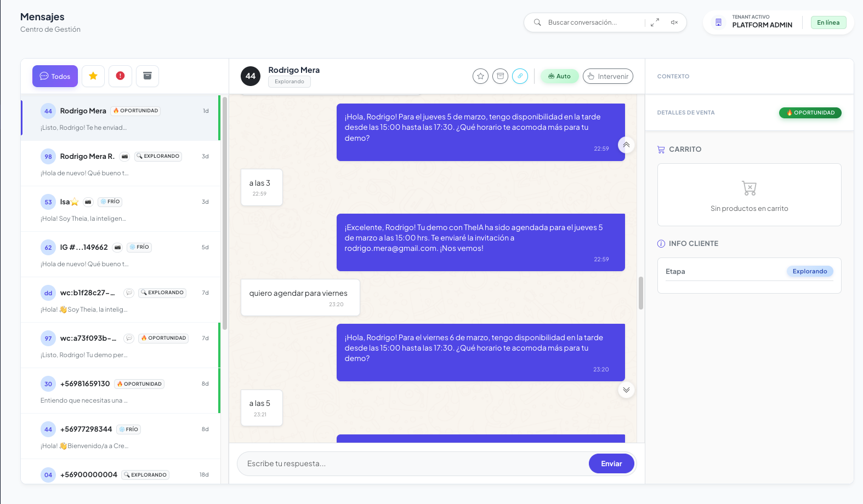Click the Enviar button
Screen dimensions: 863x504
[x=611, y=463]
